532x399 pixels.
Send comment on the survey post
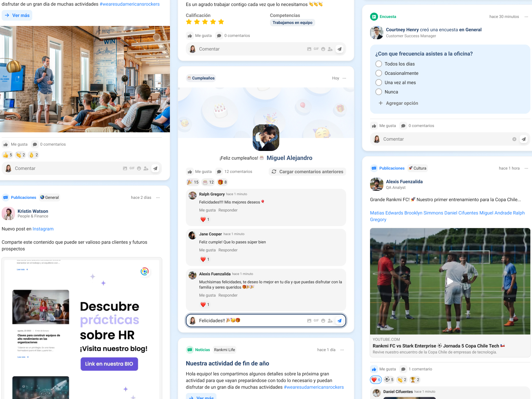click(x=524, y=139)
